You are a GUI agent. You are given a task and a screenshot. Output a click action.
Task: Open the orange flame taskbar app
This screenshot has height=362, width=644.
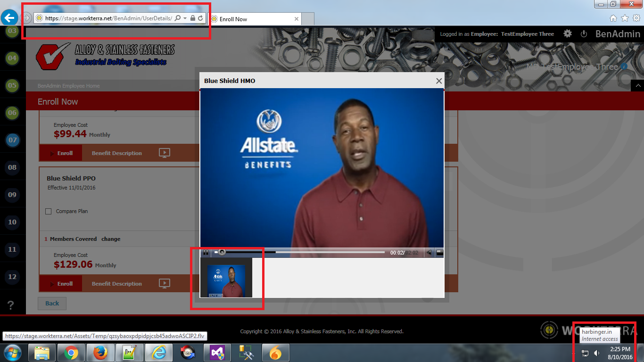pos(276,353)
